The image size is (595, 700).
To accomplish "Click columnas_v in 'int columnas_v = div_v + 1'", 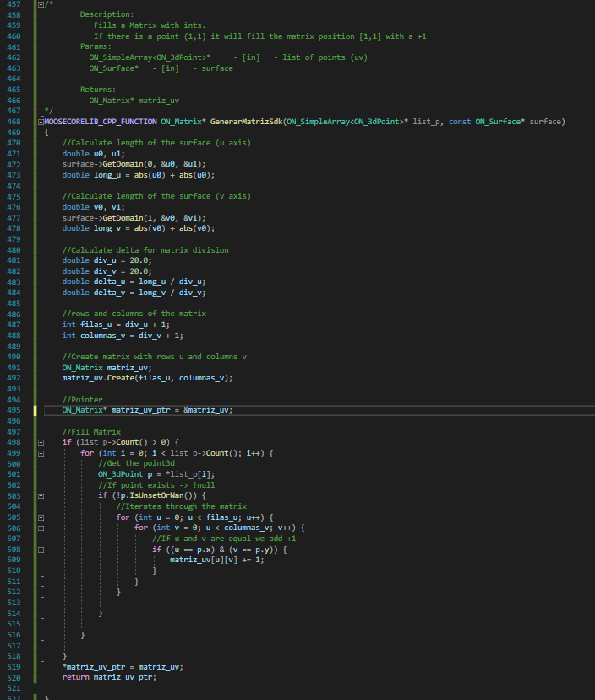I will click(102, 336).
